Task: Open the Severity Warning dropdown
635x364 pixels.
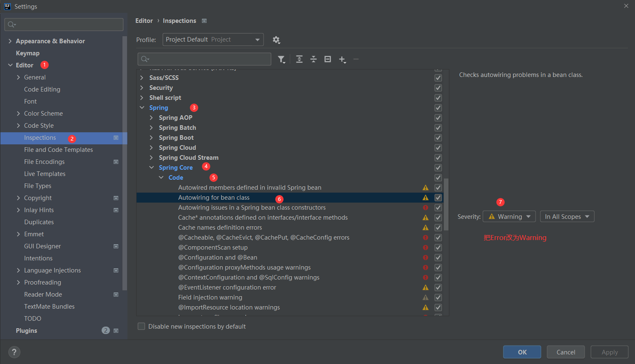Action: click(x=509, y=216)
